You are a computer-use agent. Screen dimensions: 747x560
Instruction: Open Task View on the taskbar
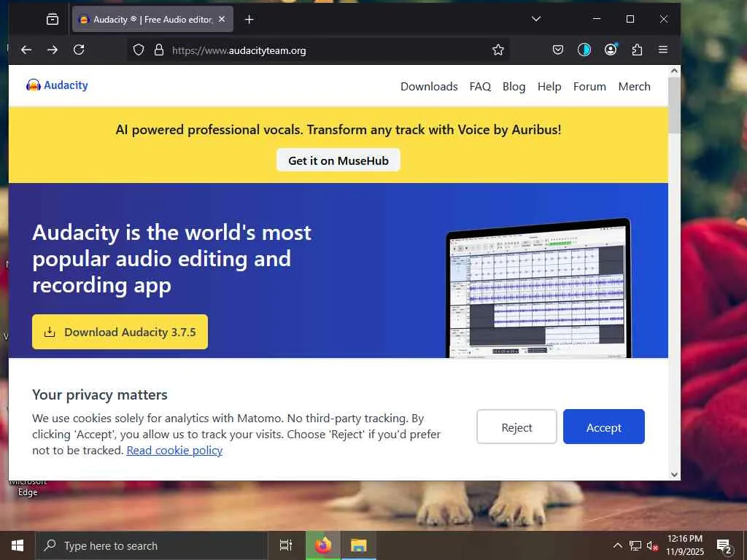coord(286,545)
